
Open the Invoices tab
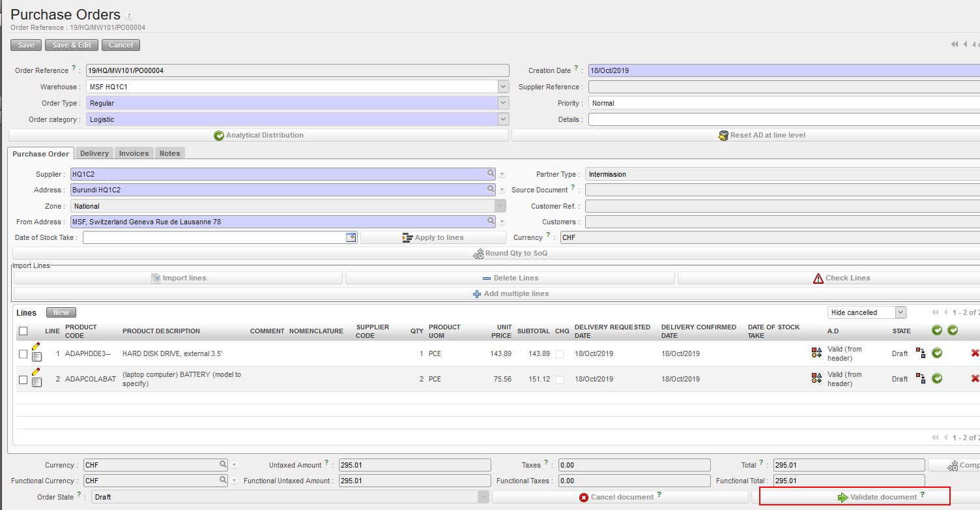134,153
